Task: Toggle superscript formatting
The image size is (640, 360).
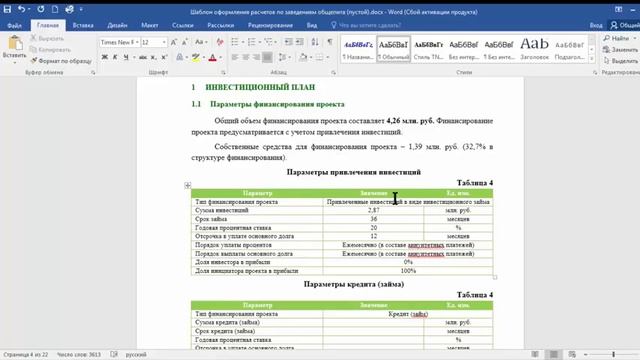Action: tap(164, 57)
